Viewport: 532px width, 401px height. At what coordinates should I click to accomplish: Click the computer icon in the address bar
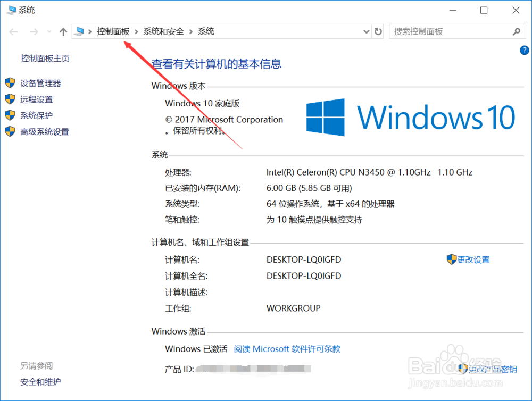pyautogui.click(x=79, y=31)
